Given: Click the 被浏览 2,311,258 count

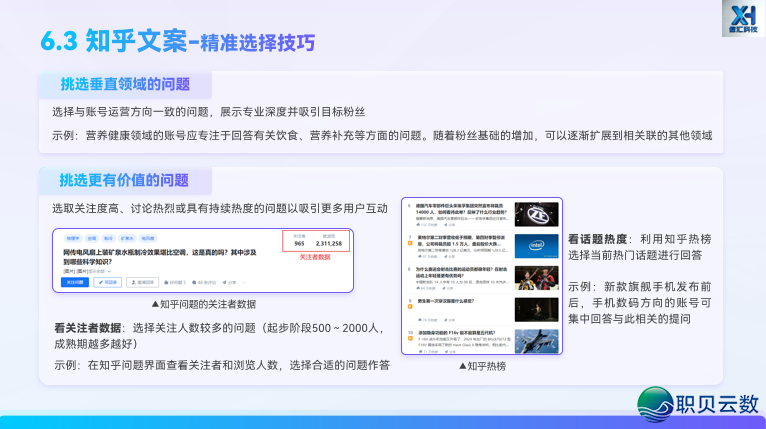Looking at the screenshot, I should 329,240.
